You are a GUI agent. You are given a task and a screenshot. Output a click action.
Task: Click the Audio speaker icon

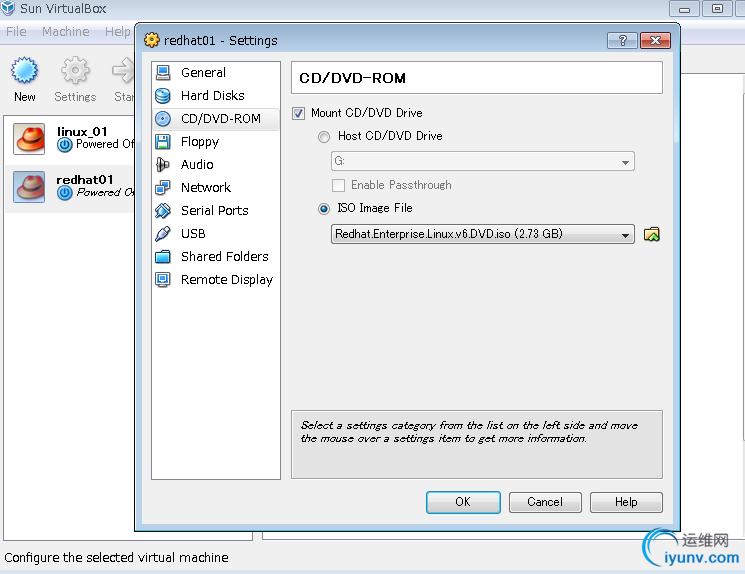163,164
